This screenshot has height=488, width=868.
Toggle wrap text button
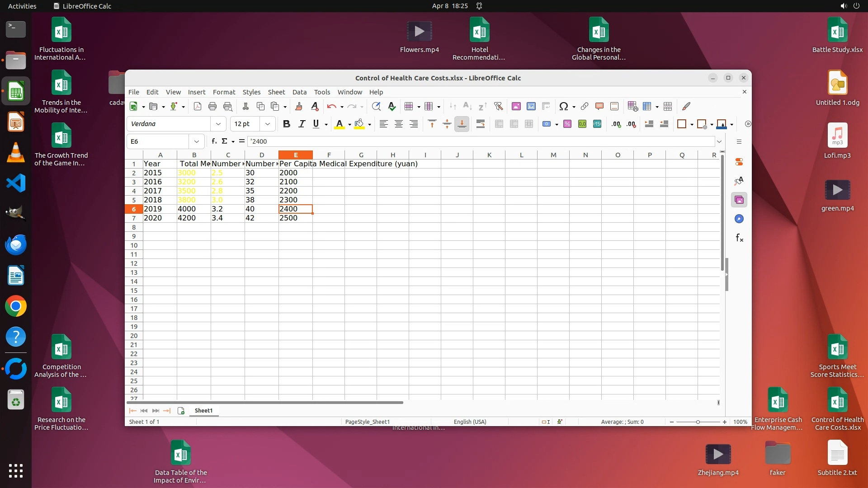tap(481, 124)
